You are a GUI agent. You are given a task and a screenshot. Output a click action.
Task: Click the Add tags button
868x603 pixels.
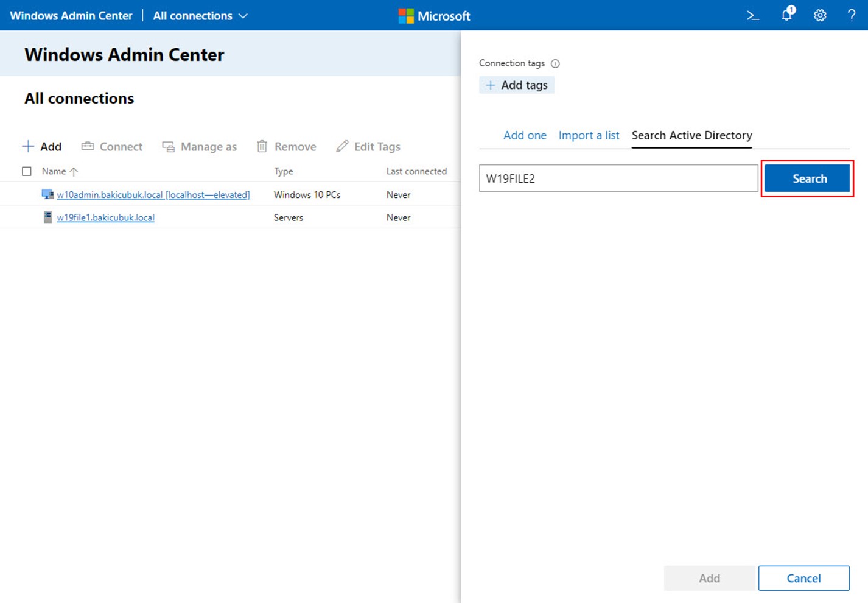click(517, 85)
